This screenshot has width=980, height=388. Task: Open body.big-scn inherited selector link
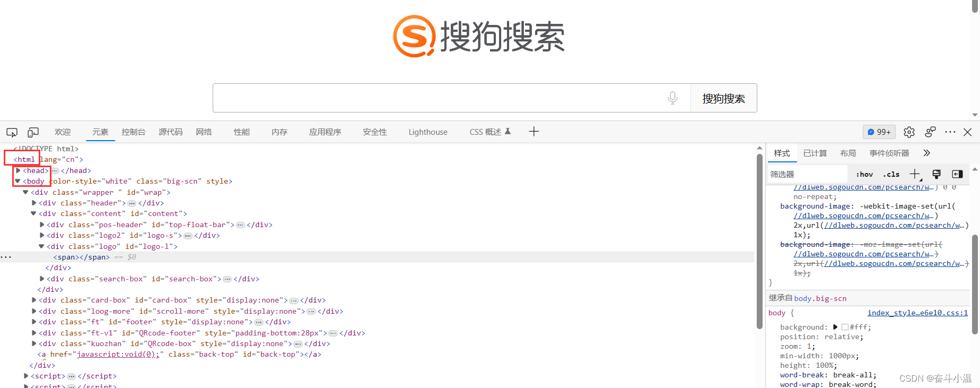[820, 298]
